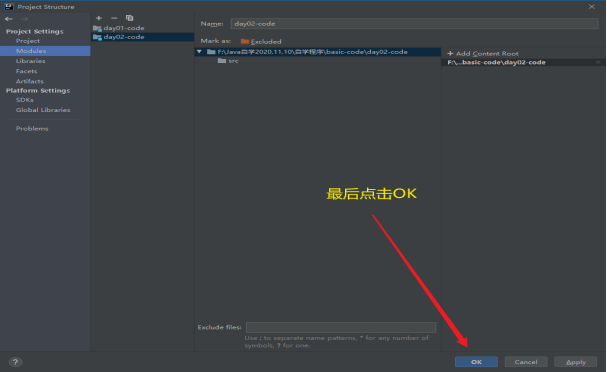The height and width of the screenshot is (372, 607).
Task: Click Add Content Root
Action: coord(483,53)
